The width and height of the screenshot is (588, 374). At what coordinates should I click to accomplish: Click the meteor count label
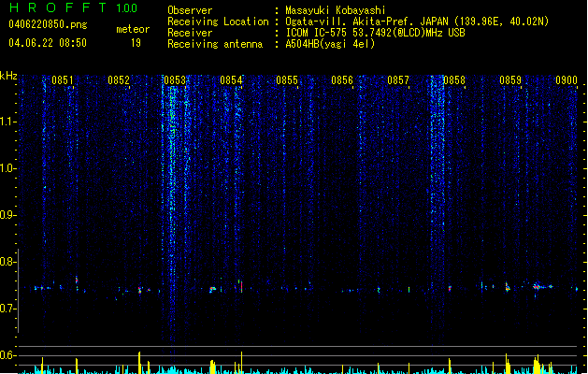(x=133, y=29)
